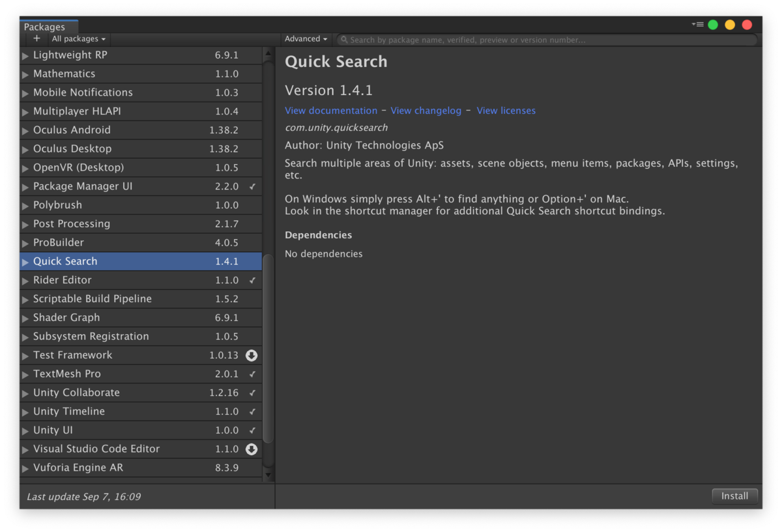The width and height of the screenshot is (782, 532).
Task: Click the Visual Studio Code Editor update icon
Action: tap(252, 449)
